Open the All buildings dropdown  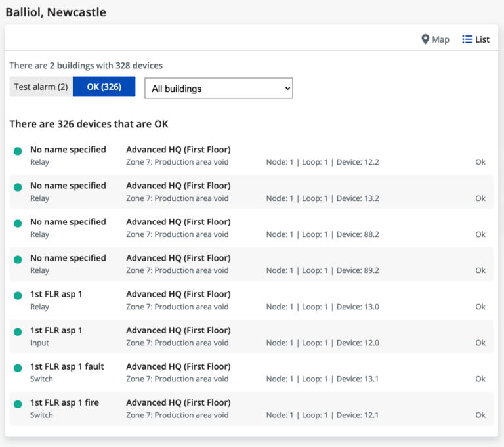pos(219,89)
